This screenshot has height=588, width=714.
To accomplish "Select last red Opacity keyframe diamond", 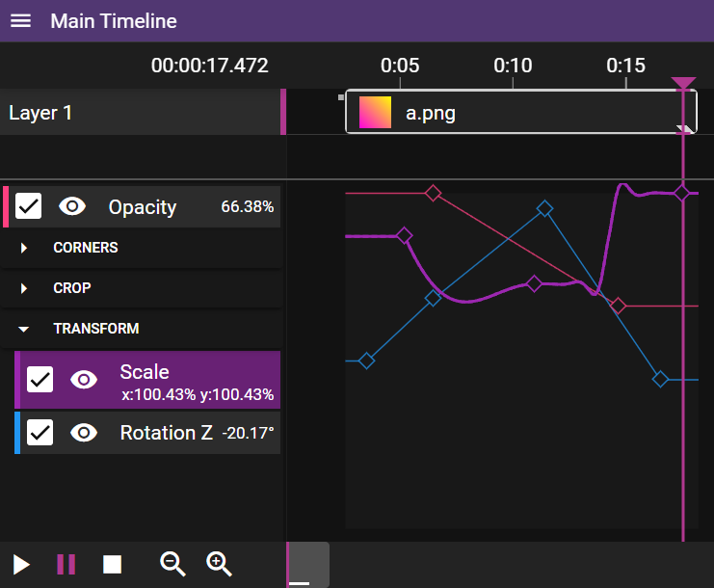I will tap(618, 306).
